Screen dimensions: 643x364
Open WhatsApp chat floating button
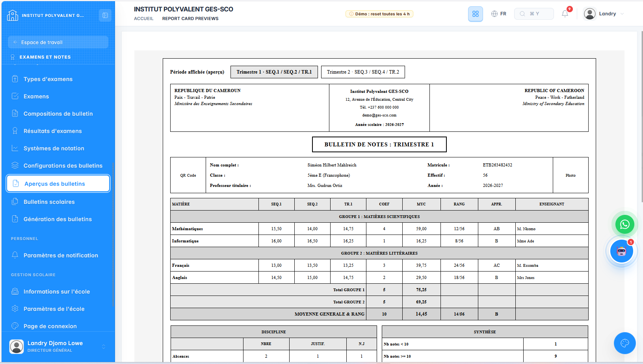pyautogui.click(x=625, y=224)
